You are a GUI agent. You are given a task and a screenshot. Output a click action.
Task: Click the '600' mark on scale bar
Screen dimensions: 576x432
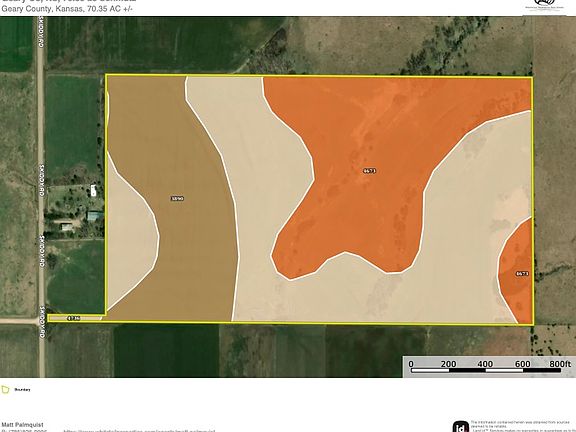pos(522,364)
